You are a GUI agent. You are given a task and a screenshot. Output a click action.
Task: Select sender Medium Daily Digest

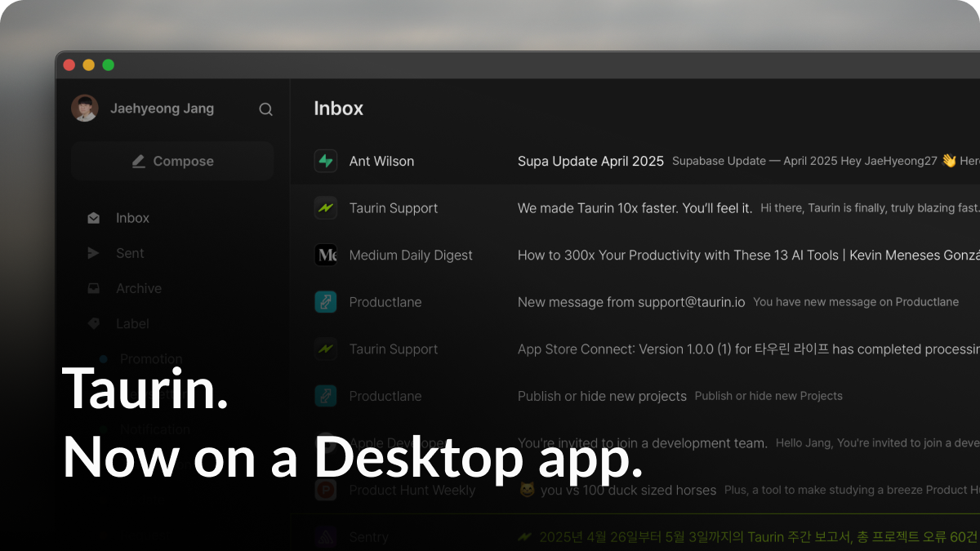[x=411, y=256]
